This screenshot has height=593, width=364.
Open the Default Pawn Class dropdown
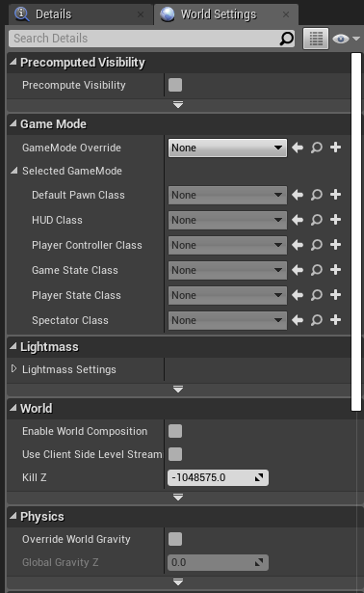tap(227, 195)
